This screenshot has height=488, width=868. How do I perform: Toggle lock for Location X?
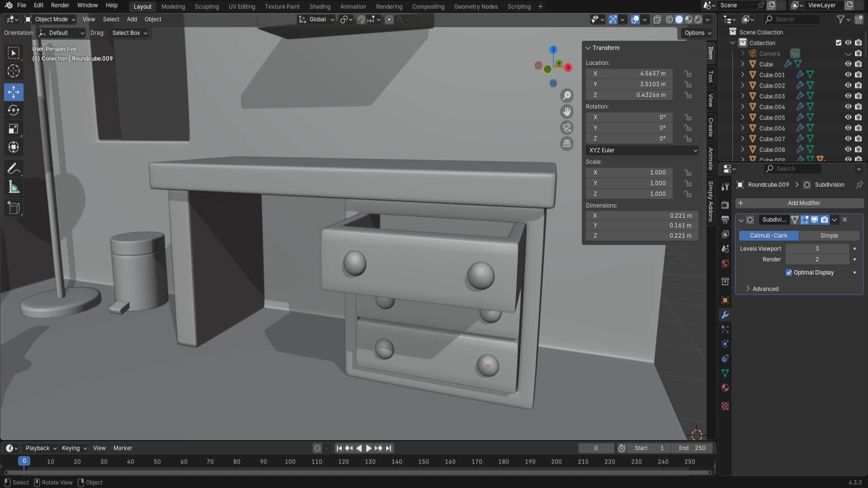tap(688, 74)
